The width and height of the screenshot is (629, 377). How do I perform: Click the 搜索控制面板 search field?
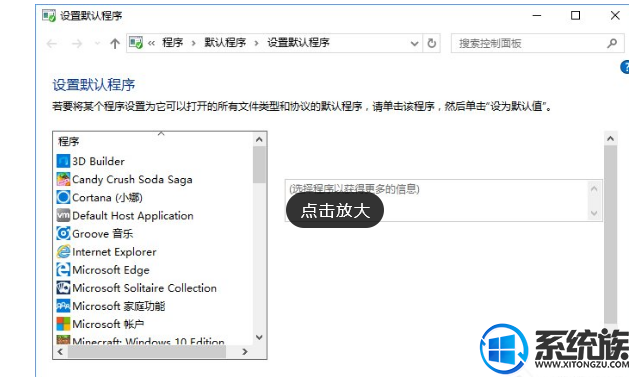(538, 43)
